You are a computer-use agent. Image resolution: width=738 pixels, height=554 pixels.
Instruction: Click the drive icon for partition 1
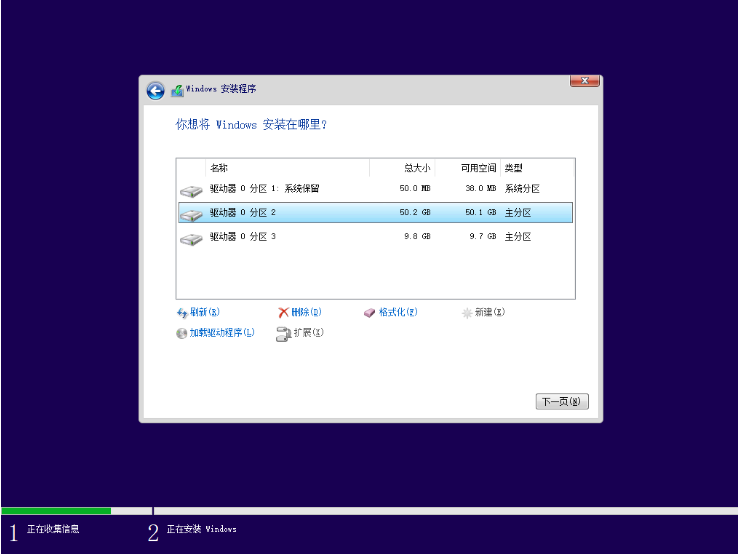pyautogui.click(x=191, y=189)
